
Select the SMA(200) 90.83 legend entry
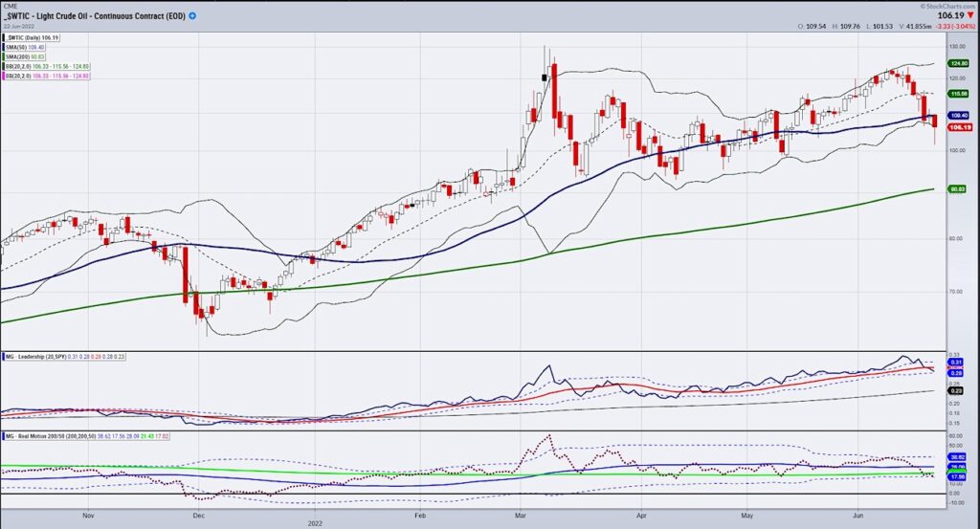click(25, 56)
